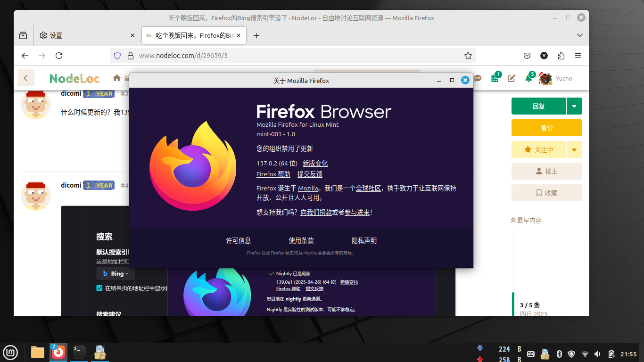Go back with the browser back arrow
The width and height of the screenshot is (644, 362).
25,56
